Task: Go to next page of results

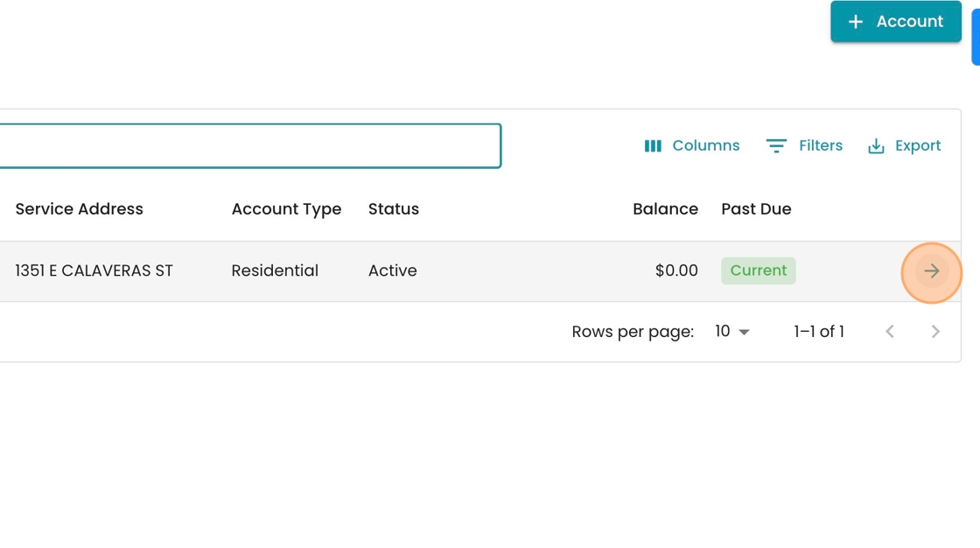Action: coord(935,332)
